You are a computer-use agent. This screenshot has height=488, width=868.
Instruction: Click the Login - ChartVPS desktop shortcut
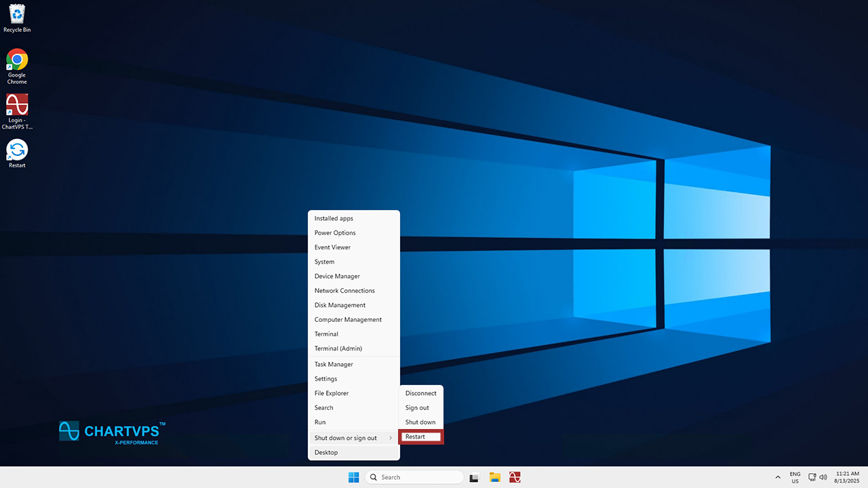pyautogui.click(x=17, y=106)
